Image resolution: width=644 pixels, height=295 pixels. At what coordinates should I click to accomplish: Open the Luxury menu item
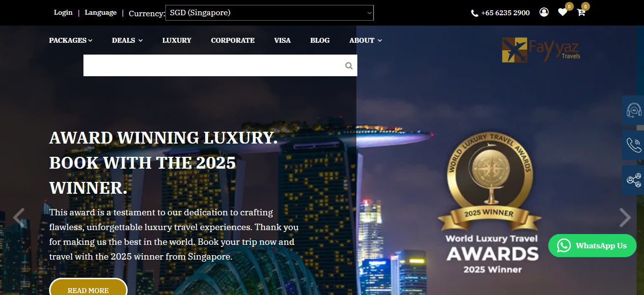point(177,40)
